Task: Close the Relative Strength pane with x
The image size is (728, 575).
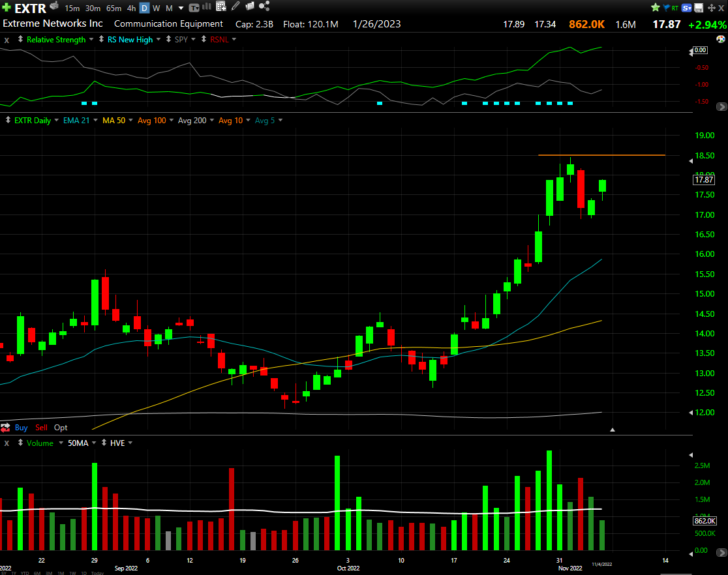Action: (7, 40)
